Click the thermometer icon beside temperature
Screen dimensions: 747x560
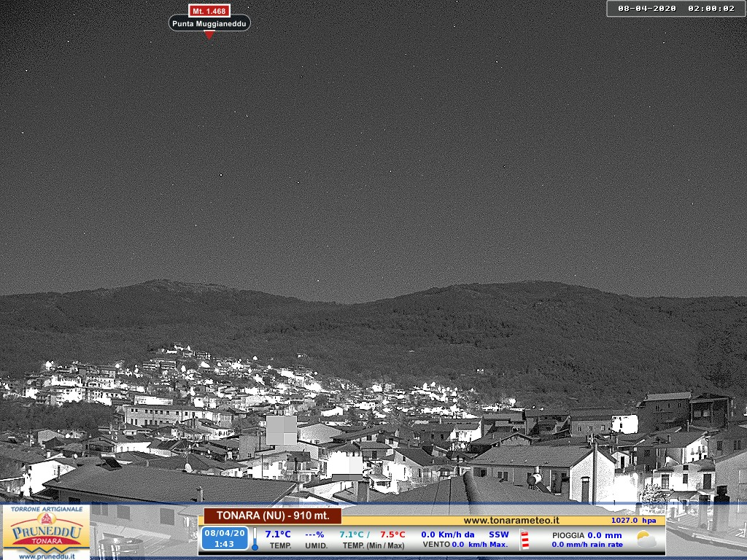(x=255, y=539)
